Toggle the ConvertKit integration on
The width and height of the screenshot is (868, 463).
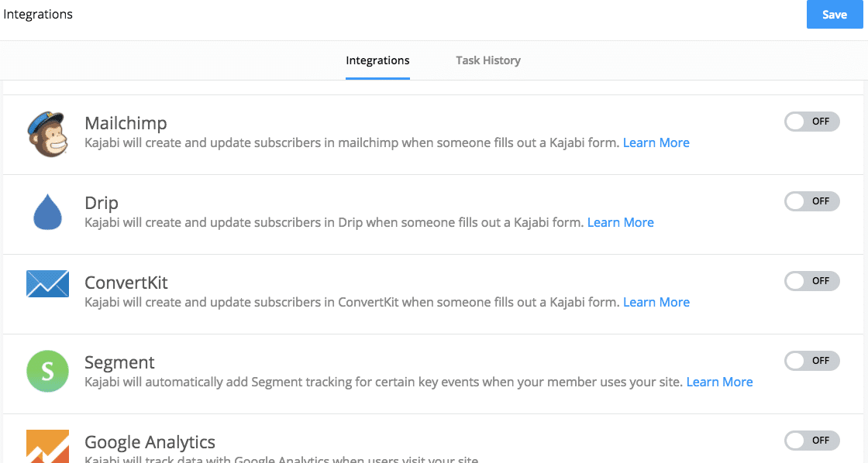(x=811, y=281)
